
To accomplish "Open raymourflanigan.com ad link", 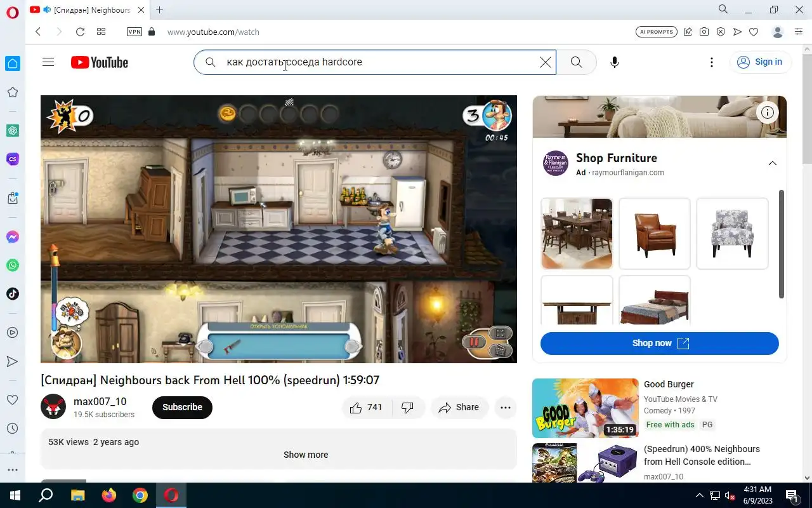I will pos(628,173).
